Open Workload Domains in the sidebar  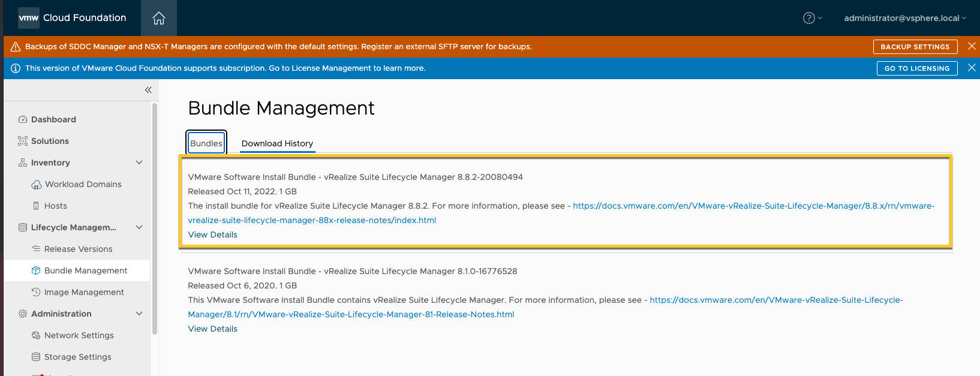(83, 184)
